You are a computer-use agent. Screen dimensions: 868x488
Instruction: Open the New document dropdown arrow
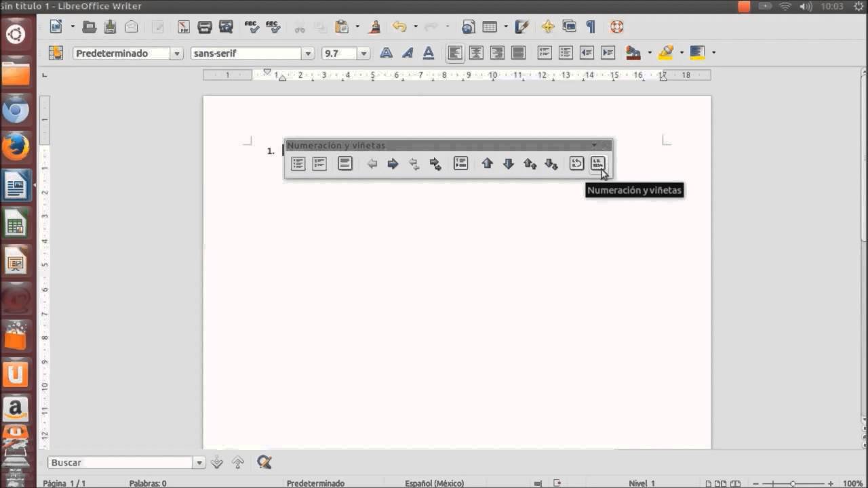(x=73, y=27)
